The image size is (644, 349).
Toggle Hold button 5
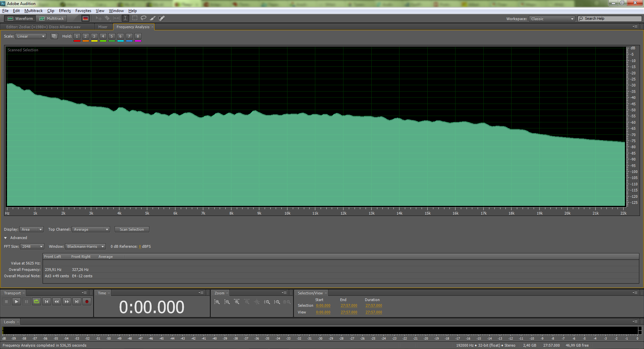tap(112, 36)
